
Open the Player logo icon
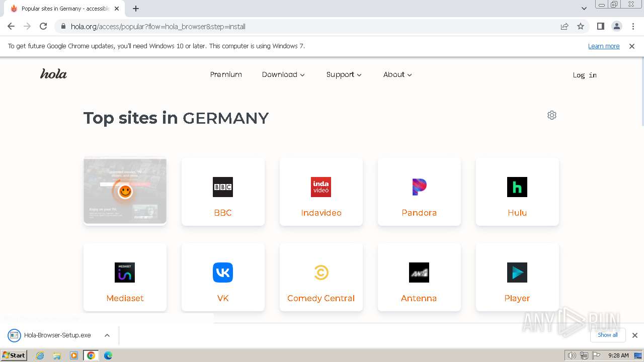517,273
